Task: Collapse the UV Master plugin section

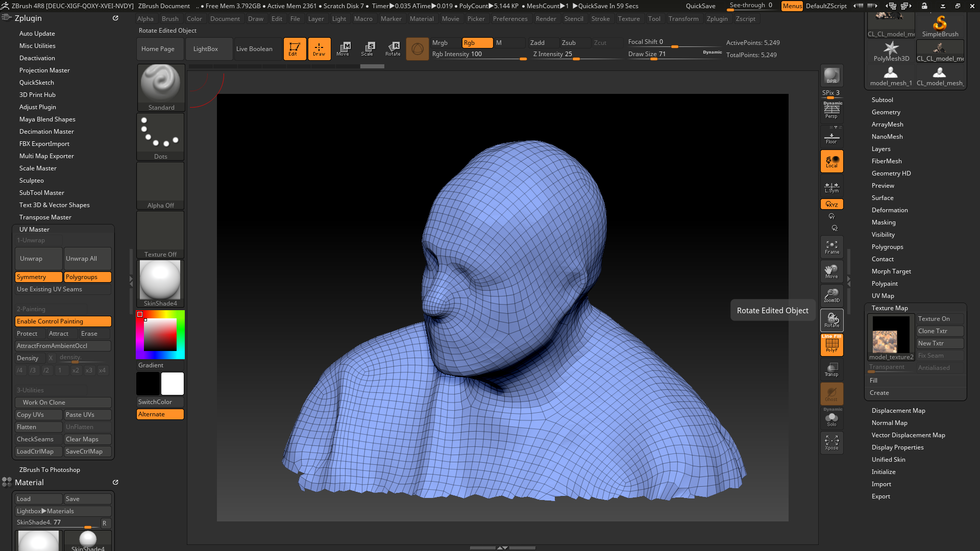Action: 34,230
